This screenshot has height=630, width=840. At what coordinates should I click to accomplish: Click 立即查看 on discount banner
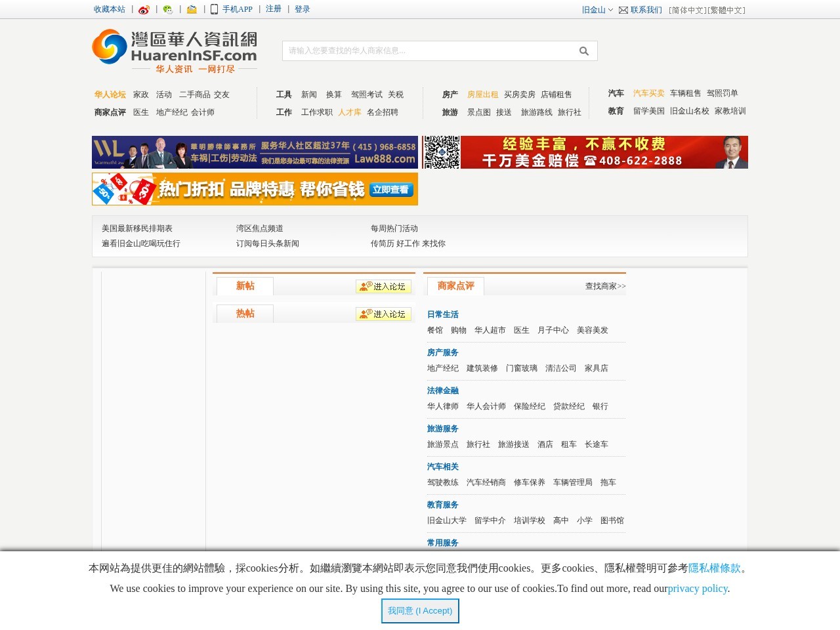tap(390, 190)
